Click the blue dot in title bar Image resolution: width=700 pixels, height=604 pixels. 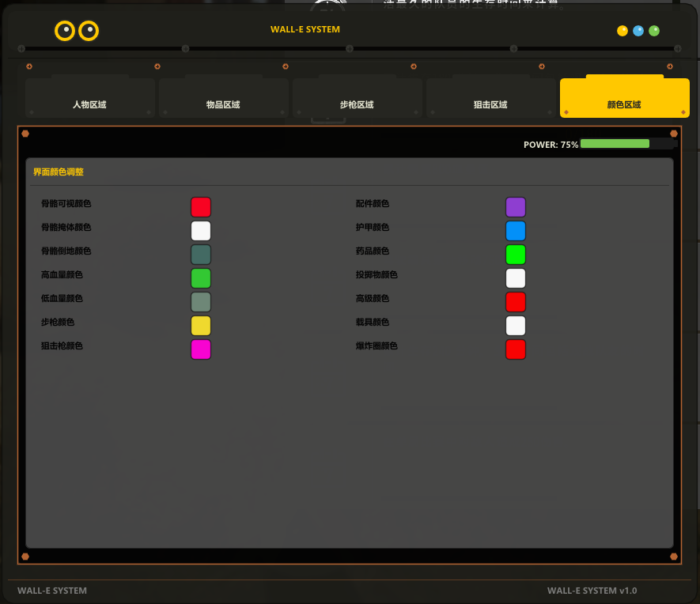point(638,31)
